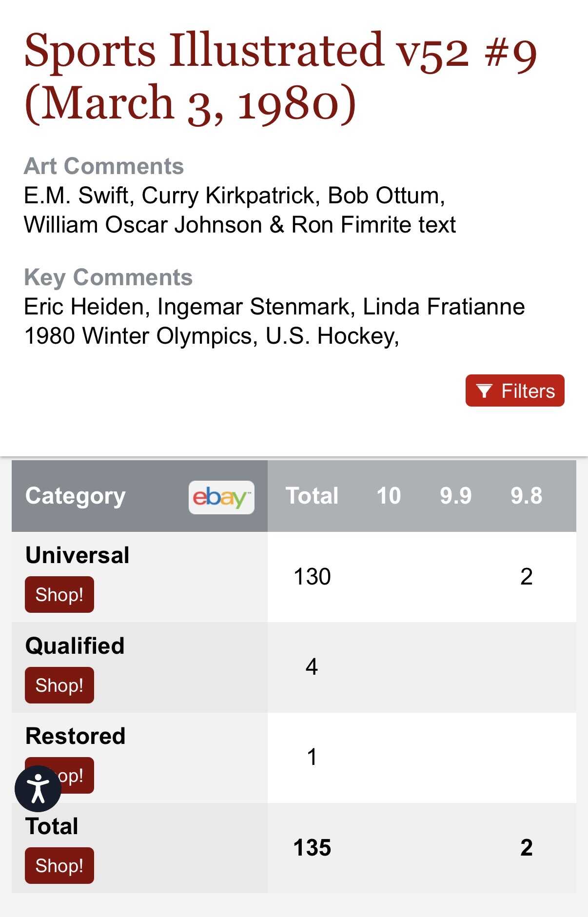Image resolution: width=588 pixels, height=917 pixels.
Task: Click Universal 9.8 grade count
Action: (x=526, y=577)
